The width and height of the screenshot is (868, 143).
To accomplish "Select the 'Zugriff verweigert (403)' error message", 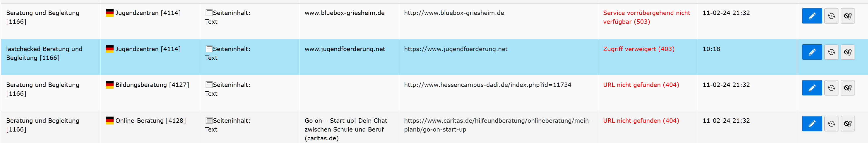I will [638, 49].
